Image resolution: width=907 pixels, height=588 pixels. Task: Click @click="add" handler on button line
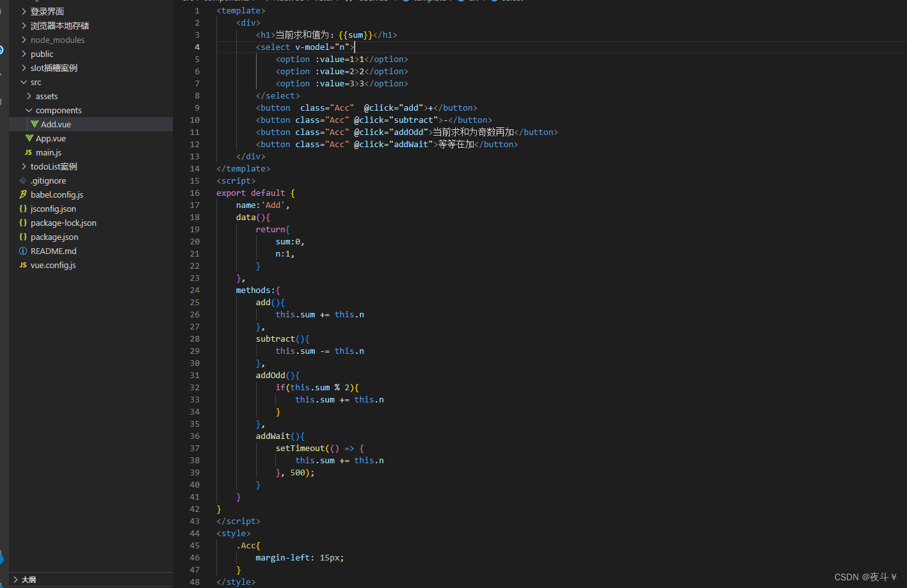point(394,108)
